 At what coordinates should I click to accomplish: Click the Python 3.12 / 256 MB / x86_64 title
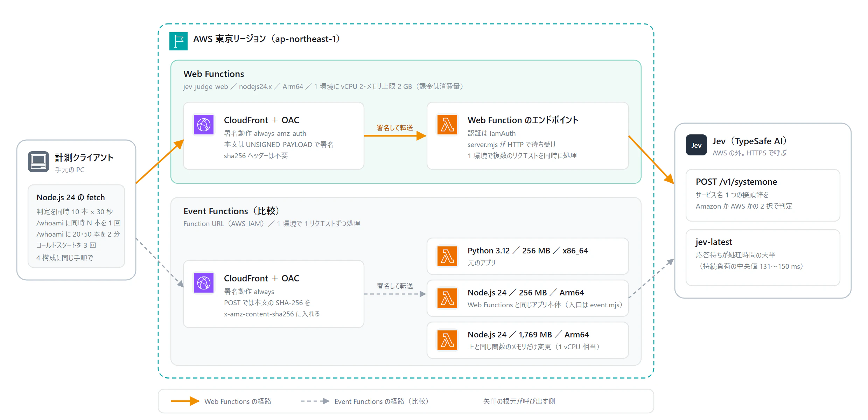pyautogui.click(x=528, y=251)
